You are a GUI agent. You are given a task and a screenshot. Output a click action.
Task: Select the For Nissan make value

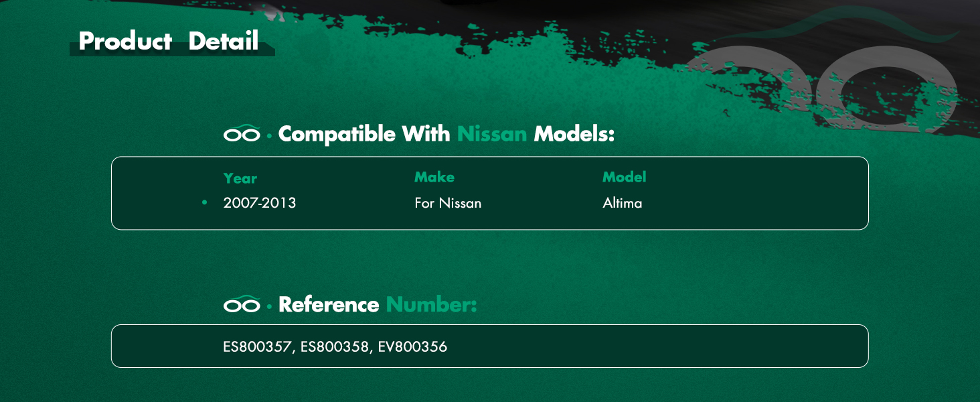(448, 202)
